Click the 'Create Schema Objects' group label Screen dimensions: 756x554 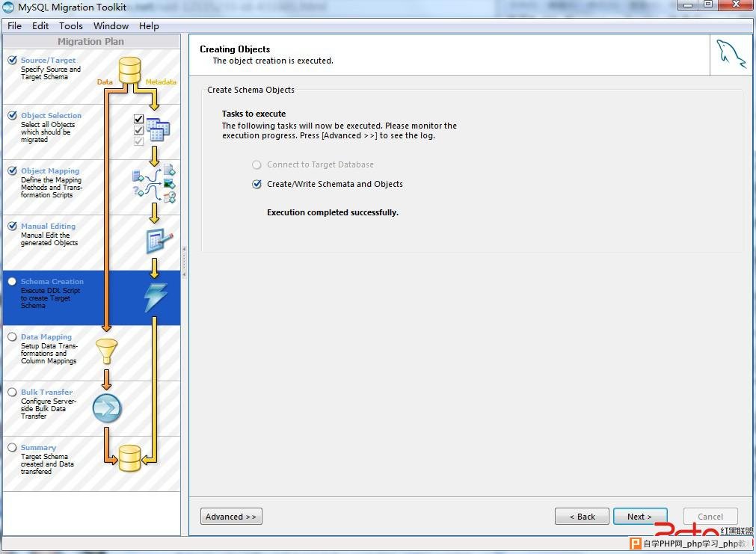251,90
